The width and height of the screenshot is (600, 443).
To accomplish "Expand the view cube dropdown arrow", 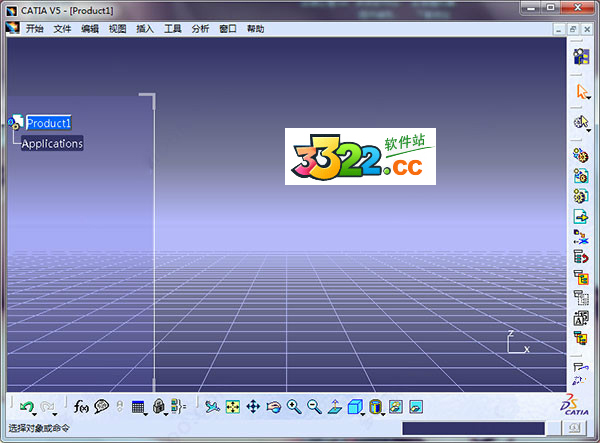I will point(363,414).
